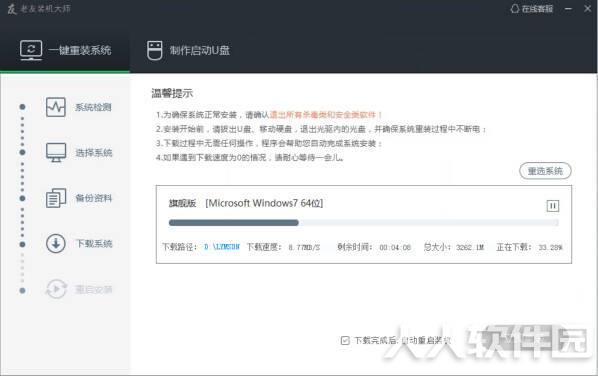Select the 系统检测 step icon

click(56, 107)
